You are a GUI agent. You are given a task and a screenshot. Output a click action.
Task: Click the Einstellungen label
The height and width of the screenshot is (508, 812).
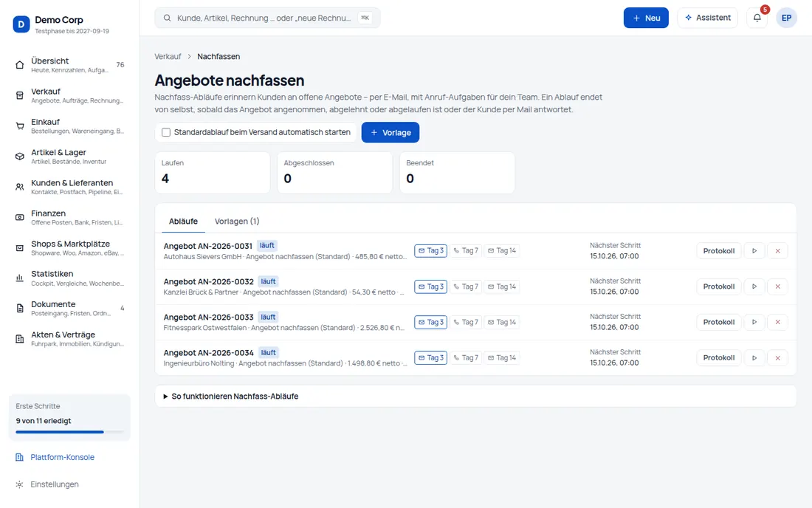(x=55, y=484)
